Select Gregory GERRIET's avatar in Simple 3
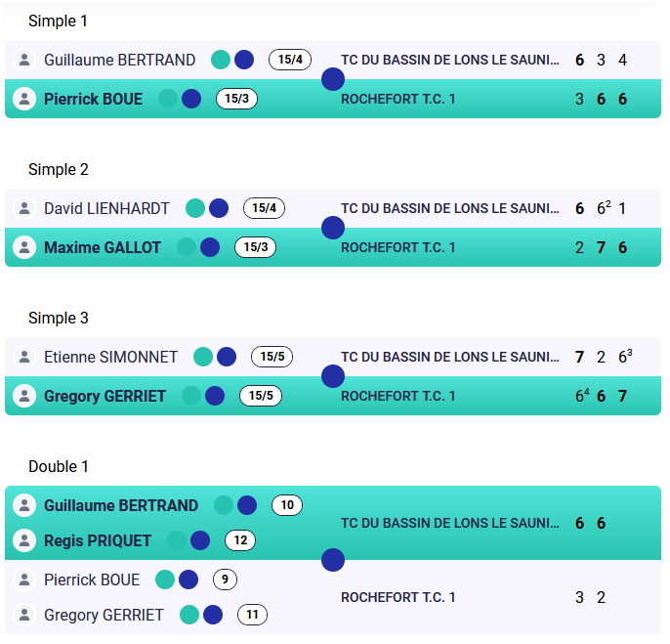The image size is (670, 644). point(24,396)
